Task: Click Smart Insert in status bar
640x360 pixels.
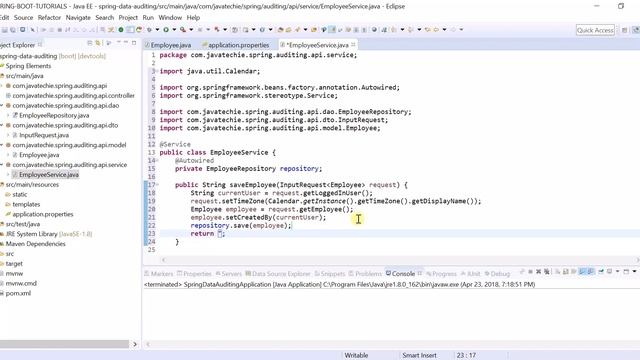Action: pyautogui.click(x=419, y=356)
